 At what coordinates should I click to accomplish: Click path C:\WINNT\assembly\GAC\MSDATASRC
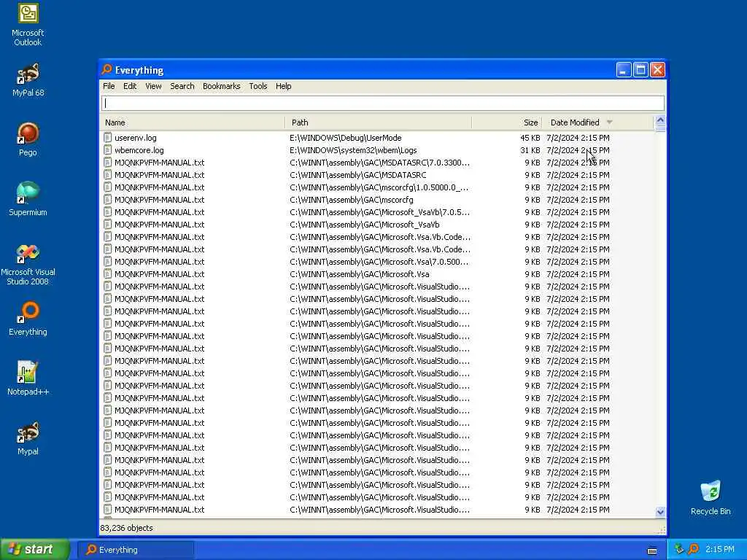(357, 175)
